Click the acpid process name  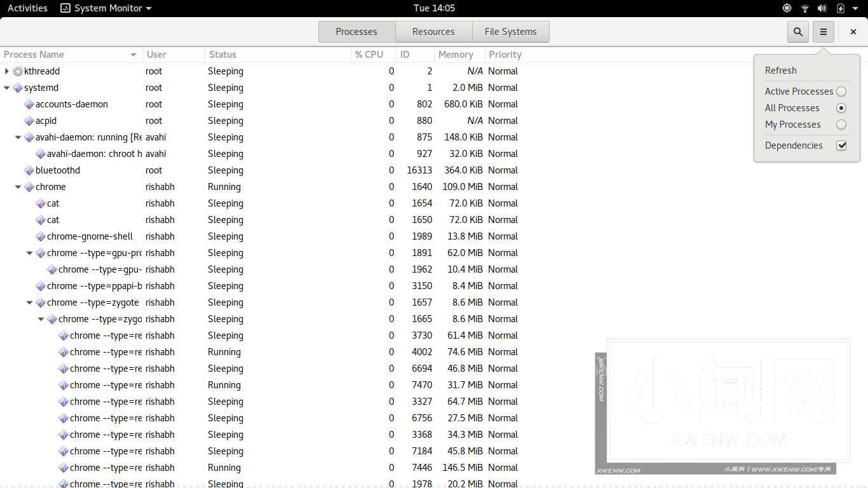click(x=46, y=121)
